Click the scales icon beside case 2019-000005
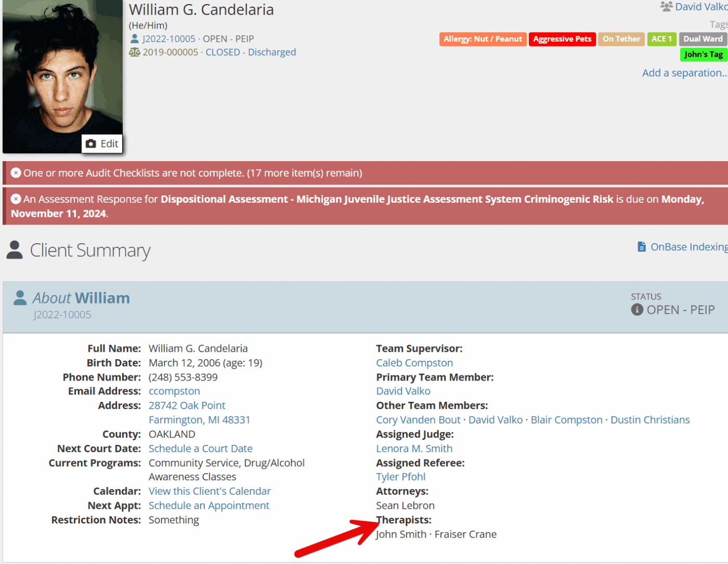Image resolution: width=728 pixels, height=564 pixels. click(x=135, y=53)
